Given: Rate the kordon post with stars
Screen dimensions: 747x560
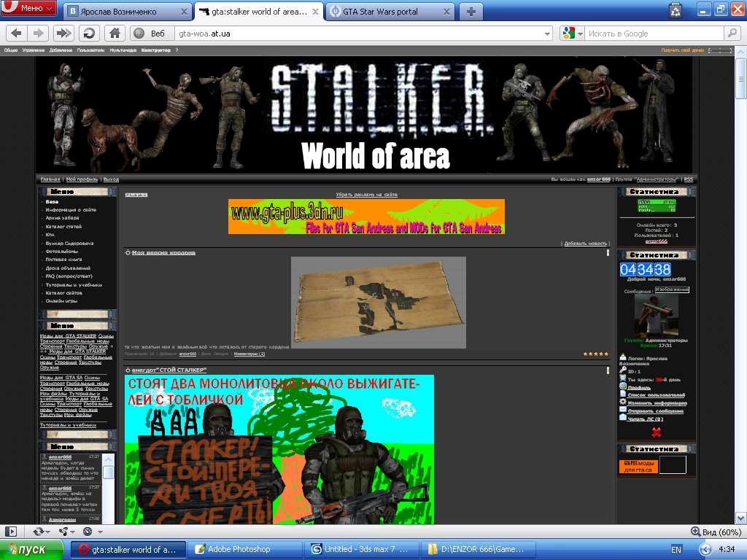Looking at the screenshot, I should (x=596, y=354).
